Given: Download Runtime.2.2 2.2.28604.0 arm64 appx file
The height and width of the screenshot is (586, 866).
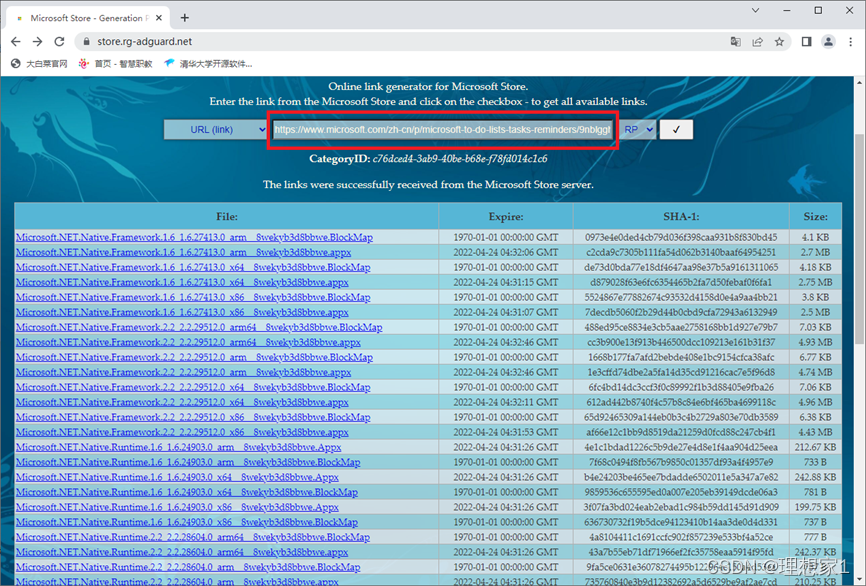Looking at the screenshot, I should click(182, 552).
